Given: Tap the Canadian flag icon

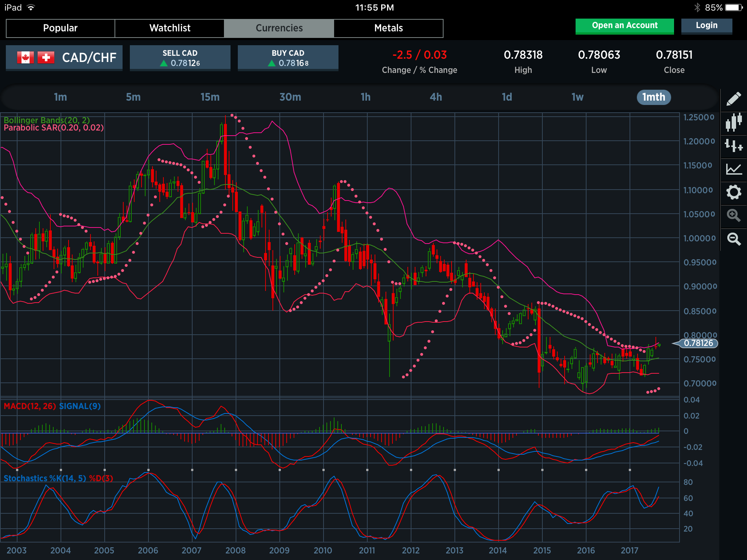Looking at the screenshot, I should tap(26, 58).
